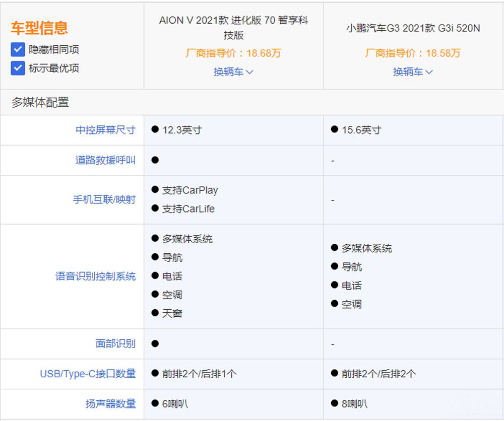Image resolution: width=504 pixels, height=421 pixels.
Task: Click 小鹏汽车G3 2021款 G3i 520N title
Action: pyautogui.click(x=413, y=28)
